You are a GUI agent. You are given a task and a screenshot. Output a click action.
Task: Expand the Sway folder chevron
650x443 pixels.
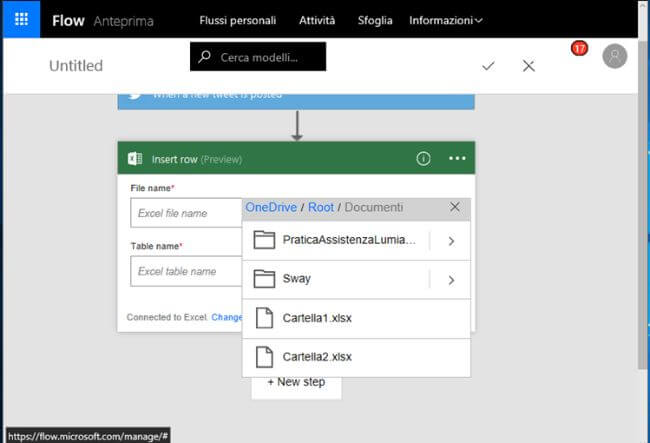point(451,280)
